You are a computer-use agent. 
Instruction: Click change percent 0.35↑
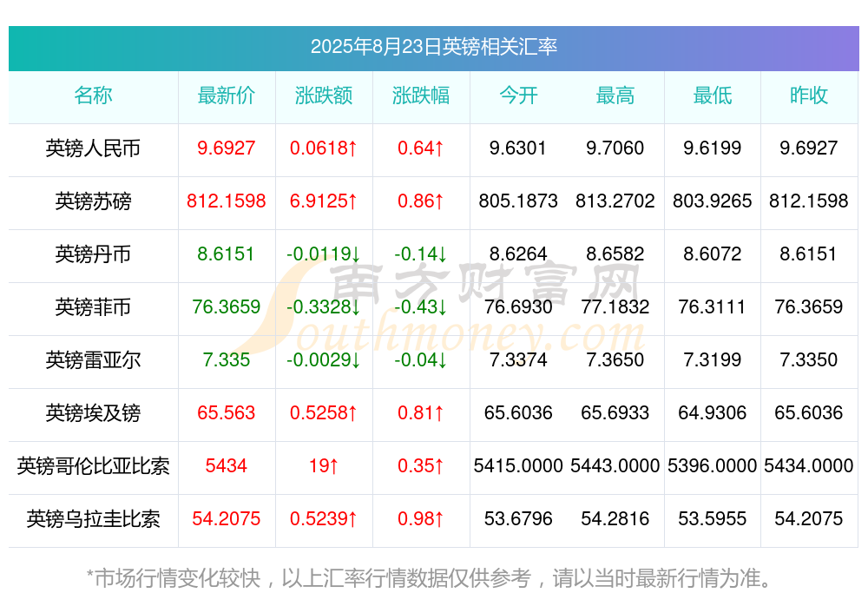[x=421, y=466]
